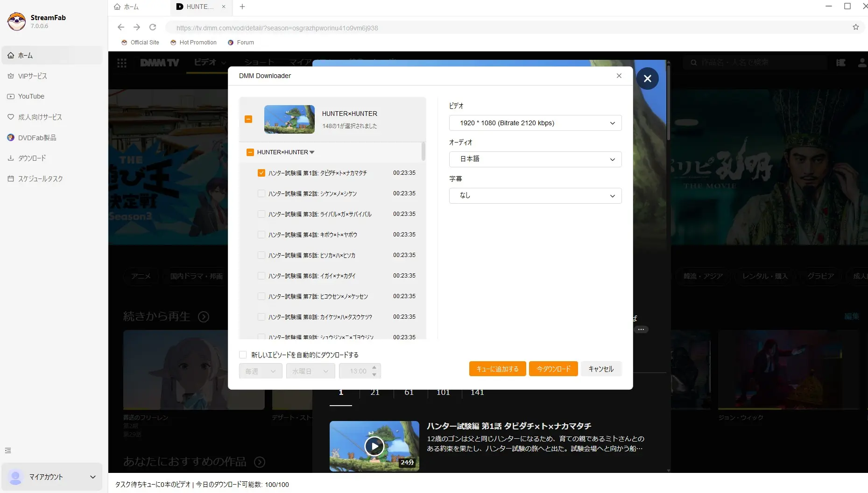Image resolution: width=868 pixels, height=493 pixels.
Task: Open VIPサービス in the sidebar
Action: point(52,76)
